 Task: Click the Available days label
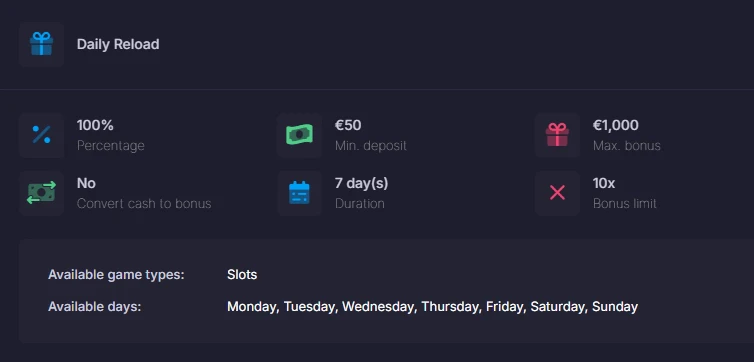[95, 307]
